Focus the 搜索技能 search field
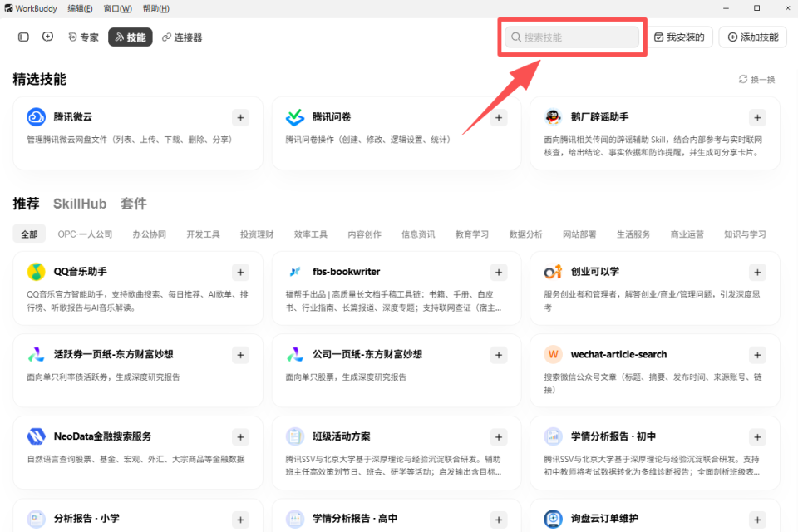Viewport: 798px width, 532px height. (x=572, y=37)
